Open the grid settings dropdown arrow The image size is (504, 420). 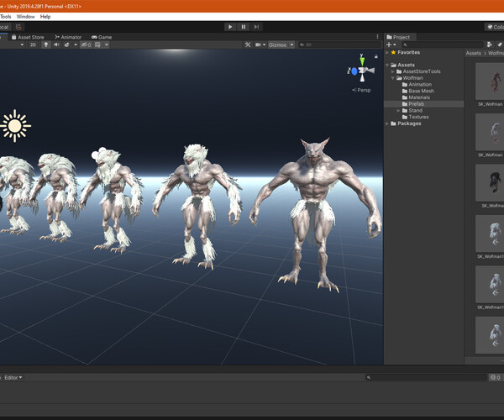[107, 45]
